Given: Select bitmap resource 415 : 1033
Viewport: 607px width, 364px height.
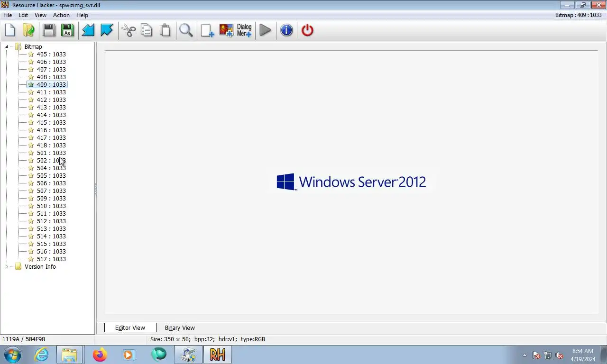Looking at the screenshot, I should coord(51,122).
